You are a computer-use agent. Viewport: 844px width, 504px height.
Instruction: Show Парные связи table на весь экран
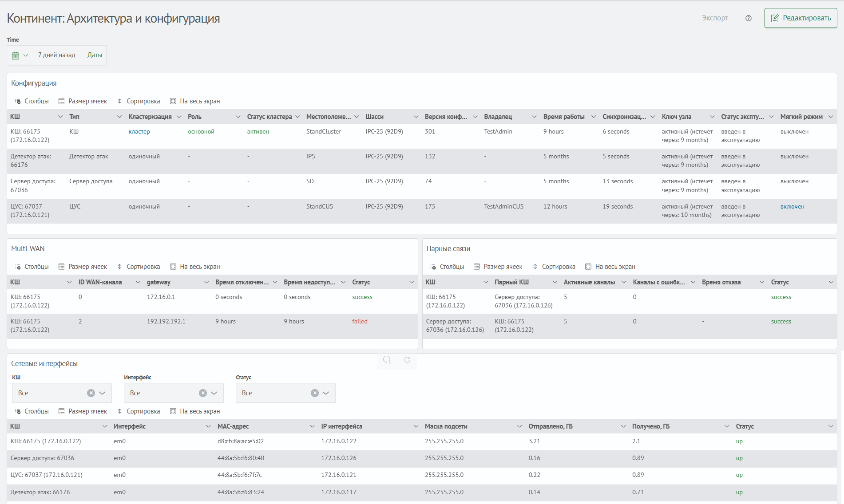[x=610, y=267]
